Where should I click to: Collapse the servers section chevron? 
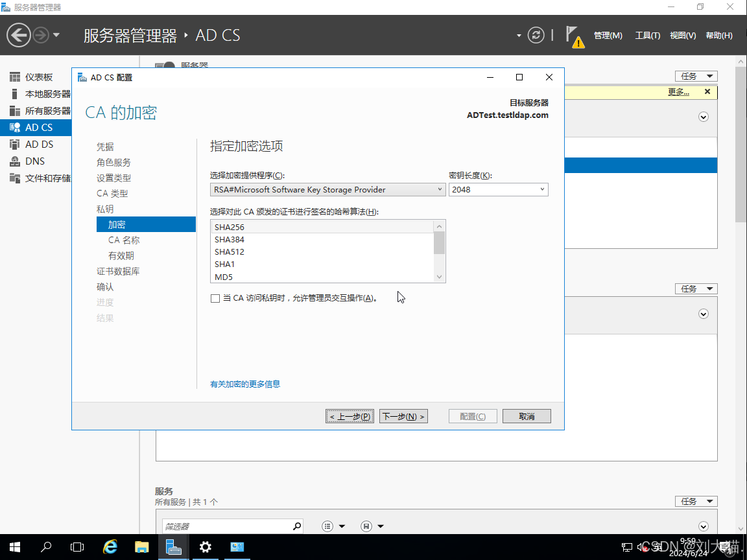coord(703,117)
